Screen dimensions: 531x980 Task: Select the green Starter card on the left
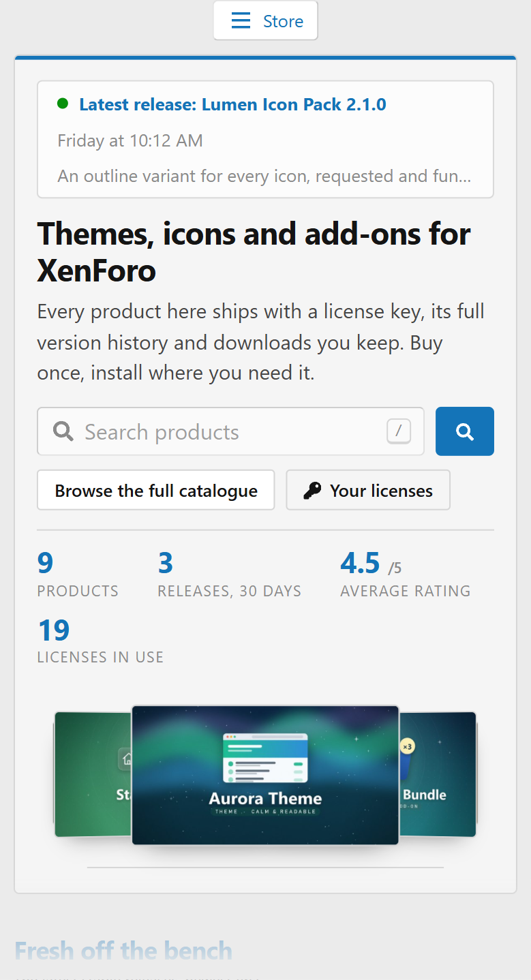tap(93, 775)
